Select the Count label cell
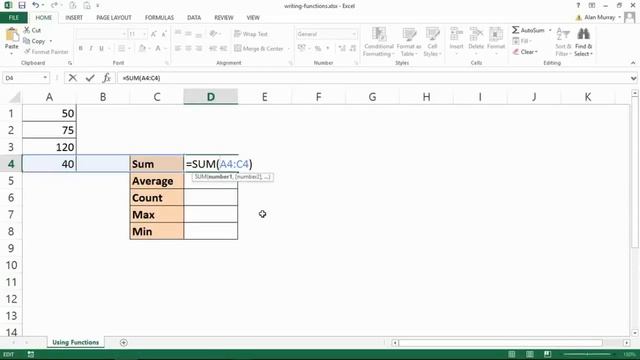 pyautogui.click(x=157, y=198)
